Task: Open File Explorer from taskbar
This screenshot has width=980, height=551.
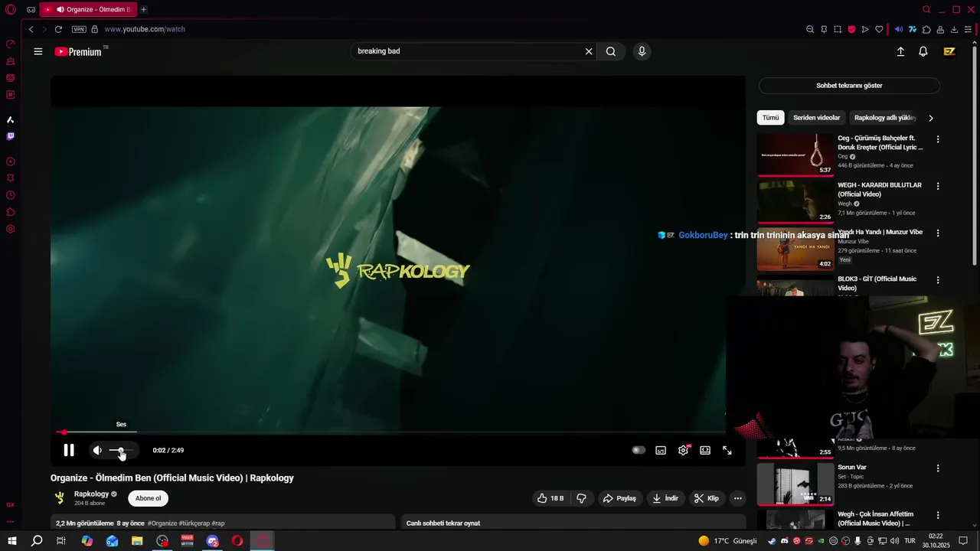Action: (x=137, y=540)
